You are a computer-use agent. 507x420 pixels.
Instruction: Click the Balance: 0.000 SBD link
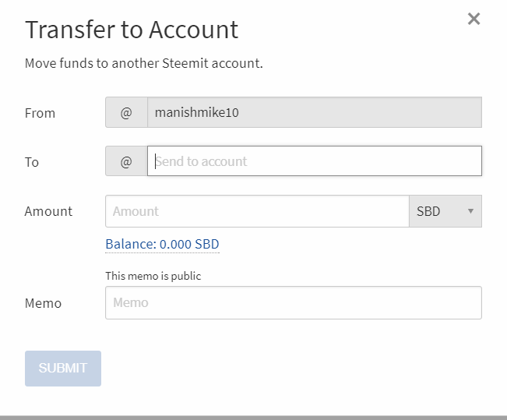[162, 244]
